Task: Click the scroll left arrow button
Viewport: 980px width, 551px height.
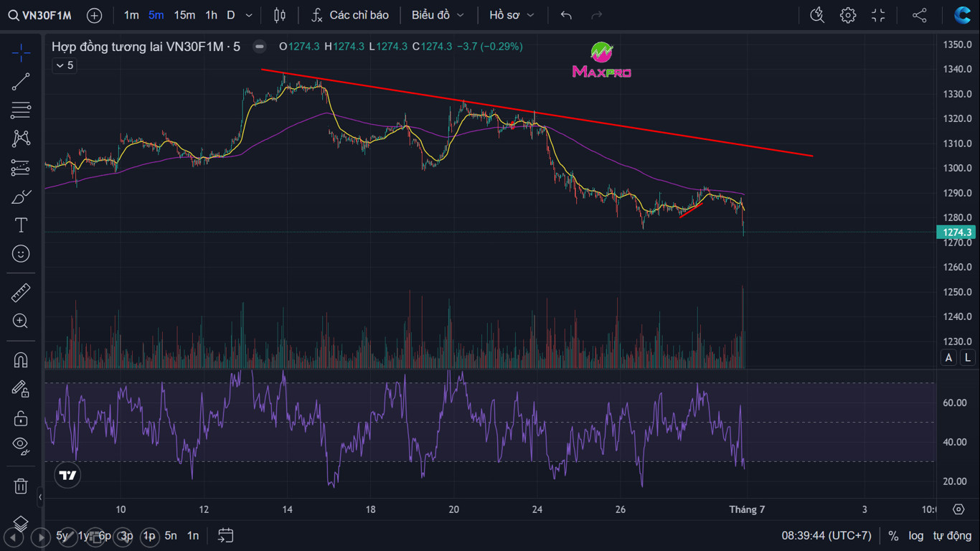Action: tap(14, 536)
